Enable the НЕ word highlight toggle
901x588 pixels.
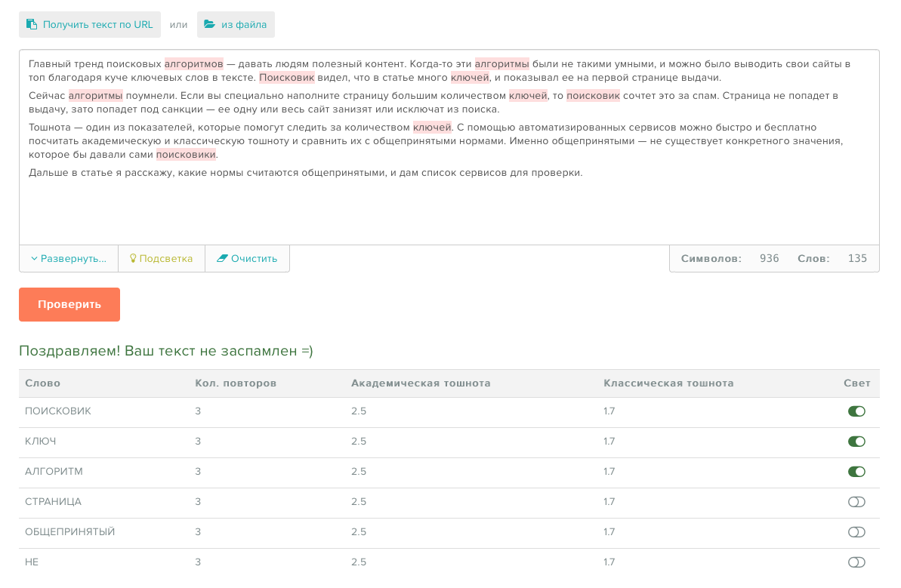click(856, 562)
